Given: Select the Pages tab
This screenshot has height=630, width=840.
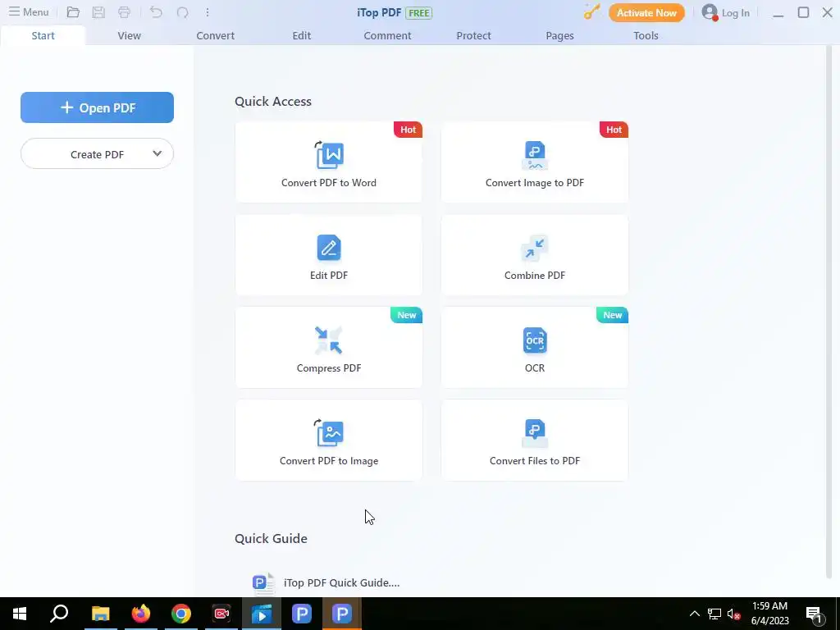Looking at the screenshot, I should pos(559,35).
